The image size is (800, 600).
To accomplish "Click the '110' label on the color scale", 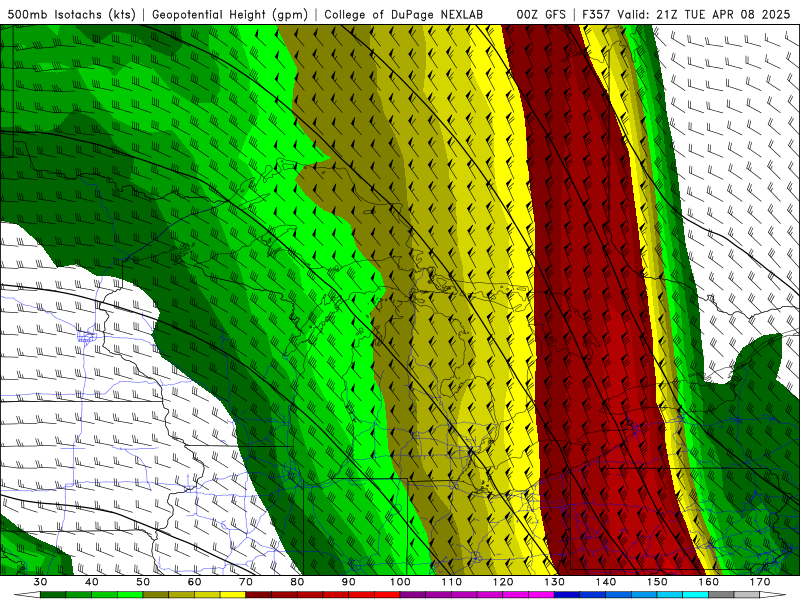I will click(452, 582).
